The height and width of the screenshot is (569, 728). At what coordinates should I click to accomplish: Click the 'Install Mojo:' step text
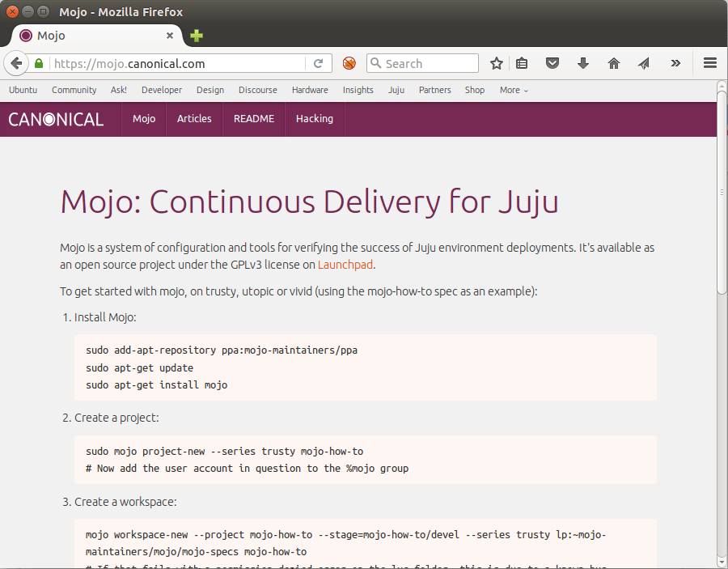pos(105,318)
